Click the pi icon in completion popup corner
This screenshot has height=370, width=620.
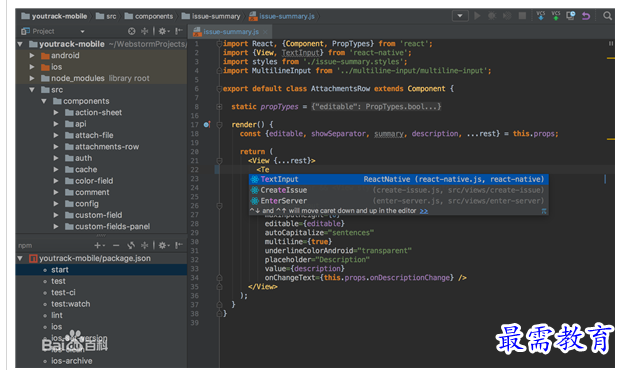(544, 211)
